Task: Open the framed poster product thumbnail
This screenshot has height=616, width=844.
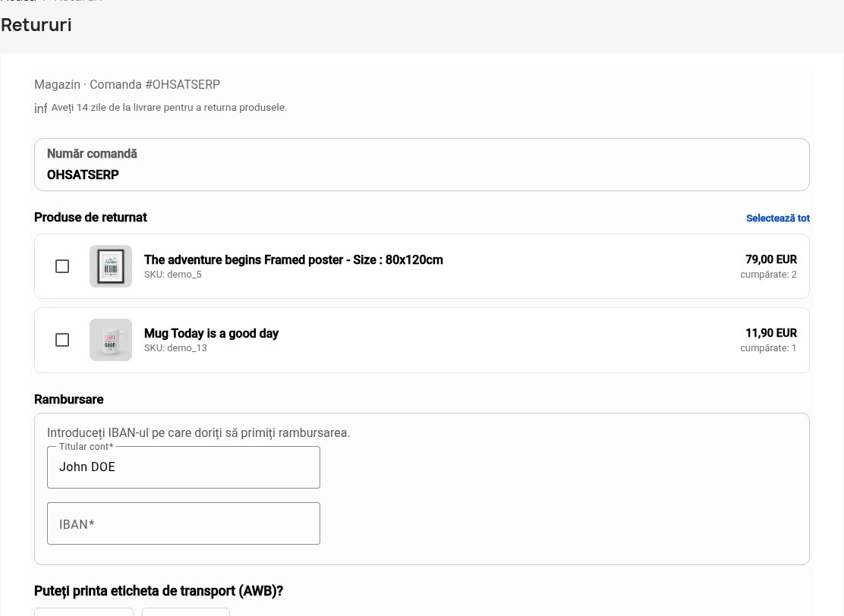Action: (x=111, y=266)
